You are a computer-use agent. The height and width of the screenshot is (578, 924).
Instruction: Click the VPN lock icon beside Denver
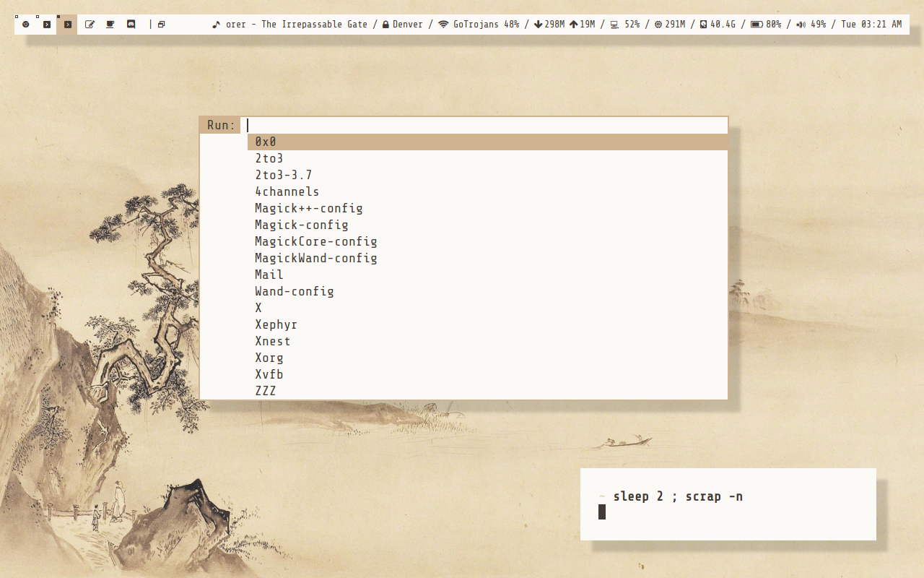385,25
